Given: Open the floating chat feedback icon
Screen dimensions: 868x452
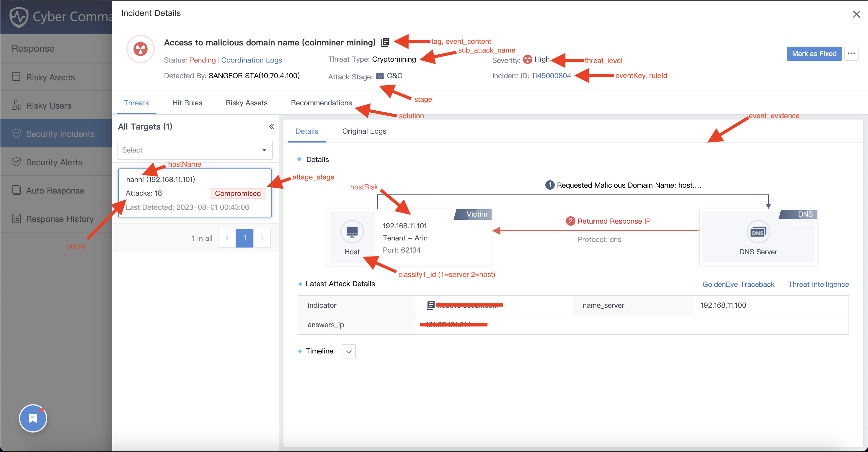Looking at the screenshot, I should [x=33, y=418].
